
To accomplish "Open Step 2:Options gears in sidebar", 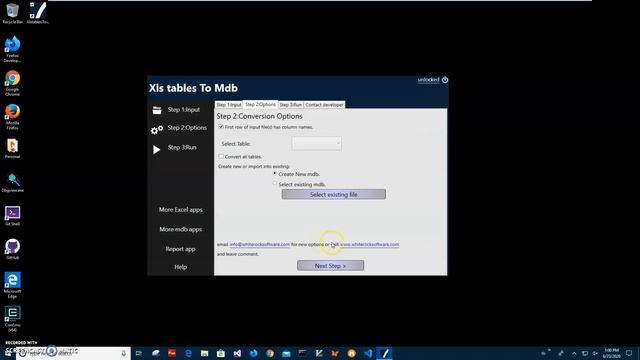I will click(x=157, y=130).
